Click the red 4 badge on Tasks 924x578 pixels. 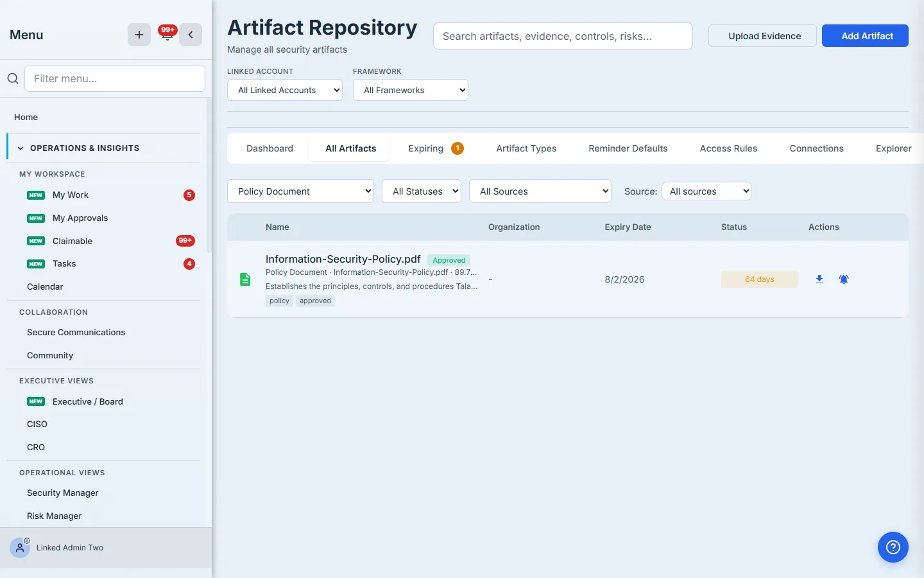click(189, 264)
